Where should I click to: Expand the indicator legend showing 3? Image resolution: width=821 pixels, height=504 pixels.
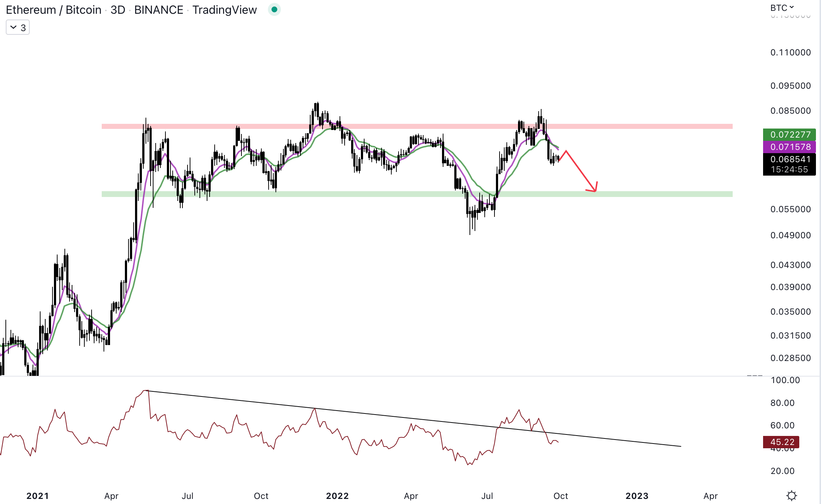(18, 28)
